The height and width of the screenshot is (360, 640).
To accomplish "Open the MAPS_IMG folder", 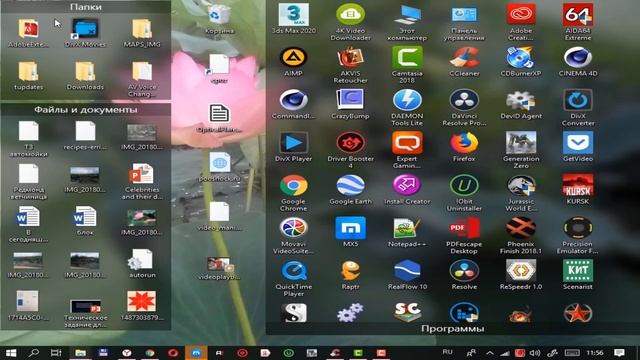I will coord(142,29).
